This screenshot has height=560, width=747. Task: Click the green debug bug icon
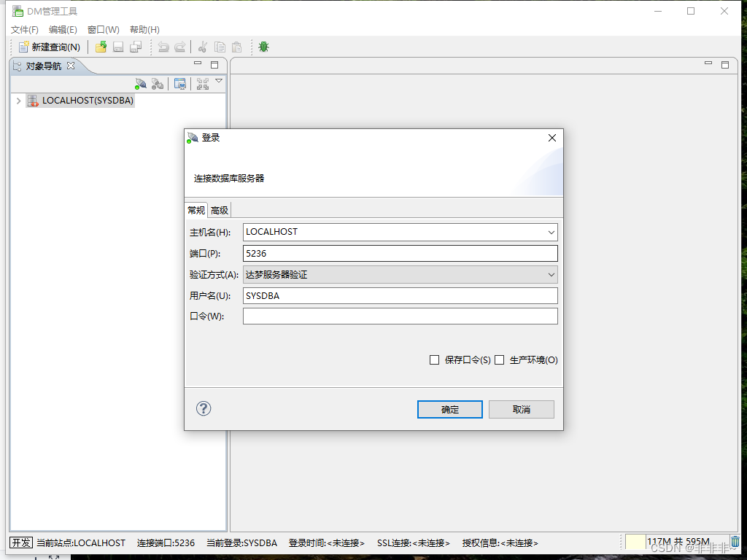263,47
